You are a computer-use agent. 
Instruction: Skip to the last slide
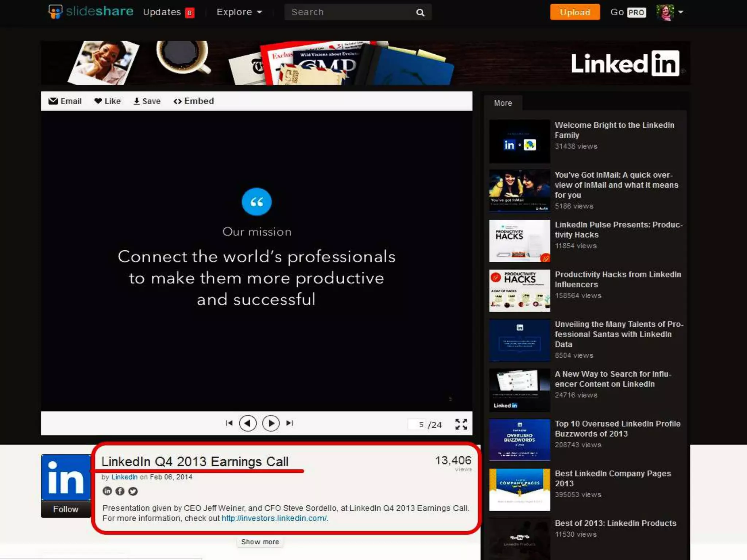[290, 423]
